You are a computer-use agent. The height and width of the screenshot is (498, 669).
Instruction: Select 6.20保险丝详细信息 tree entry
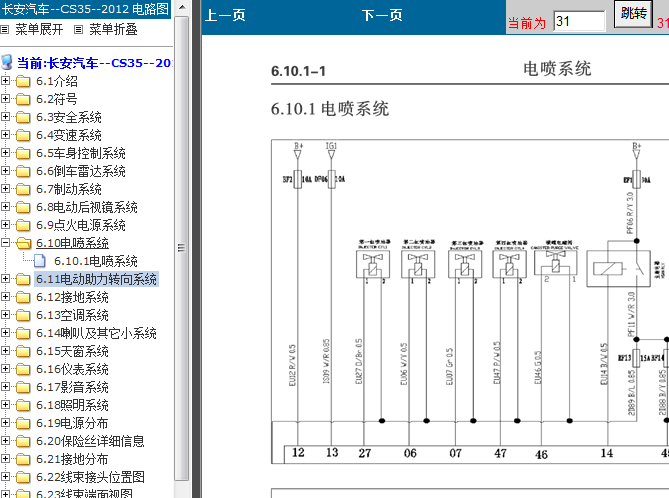[90, 441]
